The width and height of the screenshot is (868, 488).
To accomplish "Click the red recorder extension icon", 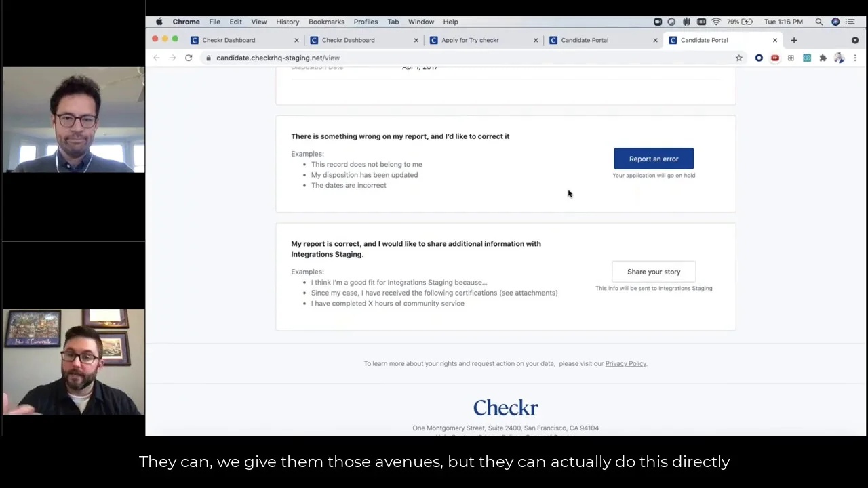I will pos(775,58).
